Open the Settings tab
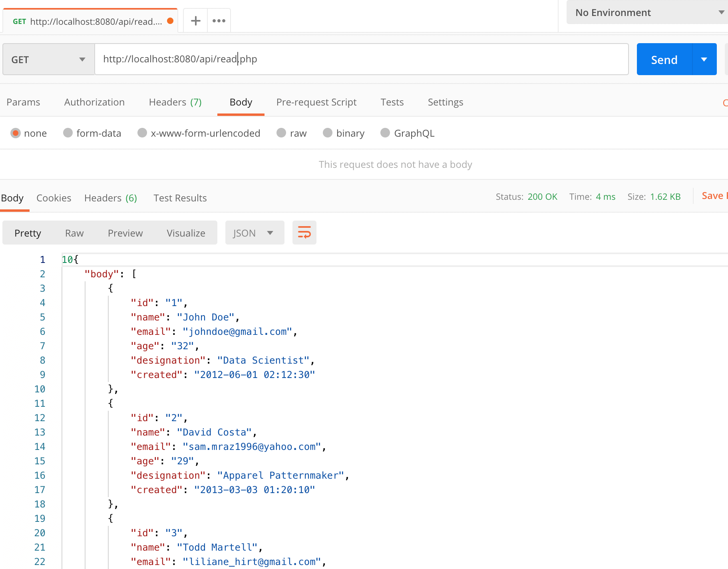The height and width of the screenshot is (569, 728). coord(446,102)
